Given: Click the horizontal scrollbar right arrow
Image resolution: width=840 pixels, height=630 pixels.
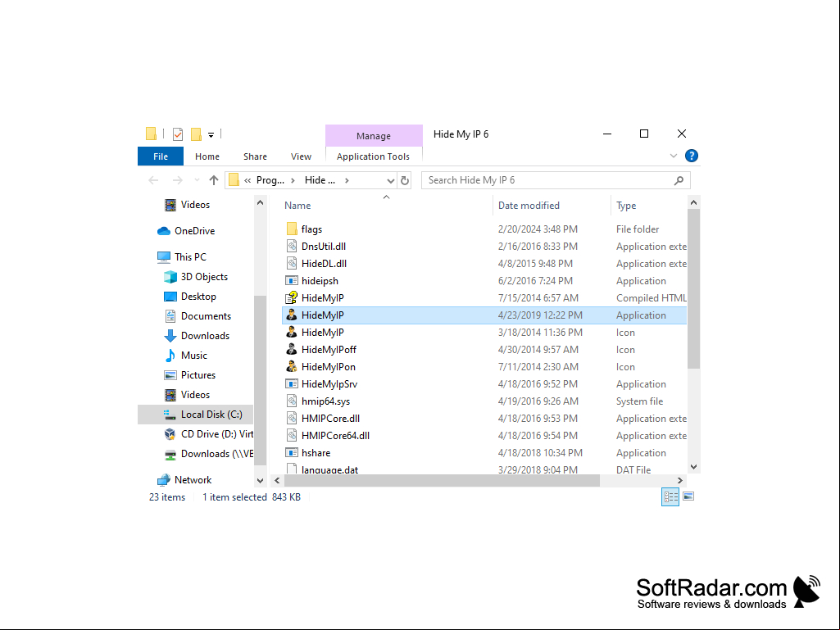Looking at the screenshot, I should tap(680, 481).
